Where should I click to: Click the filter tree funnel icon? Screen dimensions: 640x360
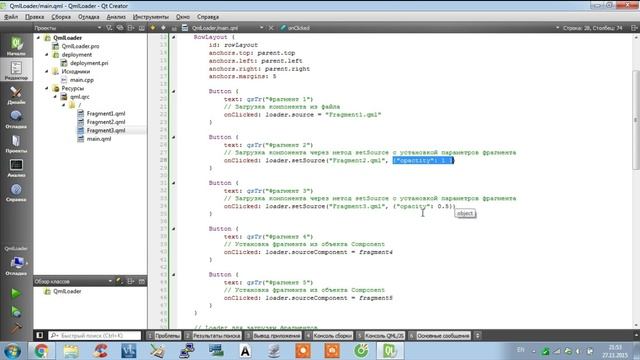(109, 28)
